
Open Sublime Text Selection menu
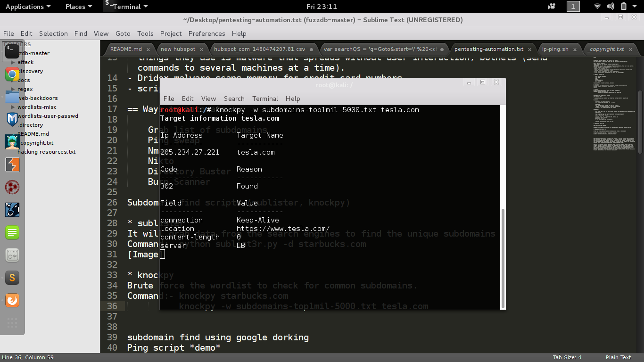(x=53, y=33)
